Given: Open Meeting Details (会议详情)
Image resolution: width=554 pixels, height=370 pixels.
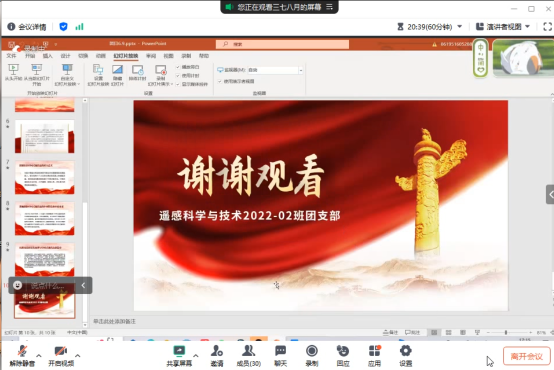Looking at the screenshot, I should (x=27, y=27).
